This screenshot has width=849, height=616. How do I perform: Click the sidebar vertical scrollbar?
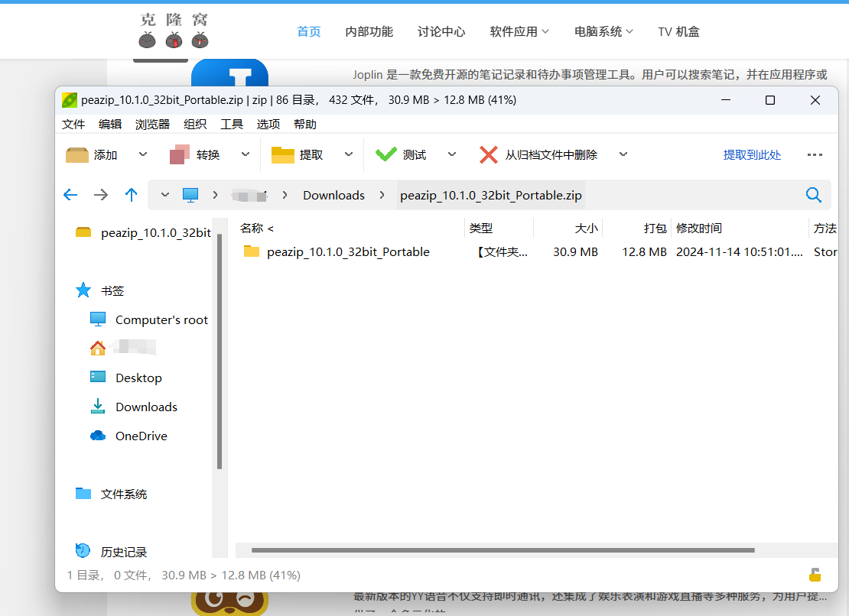click(x=220, y=352)
